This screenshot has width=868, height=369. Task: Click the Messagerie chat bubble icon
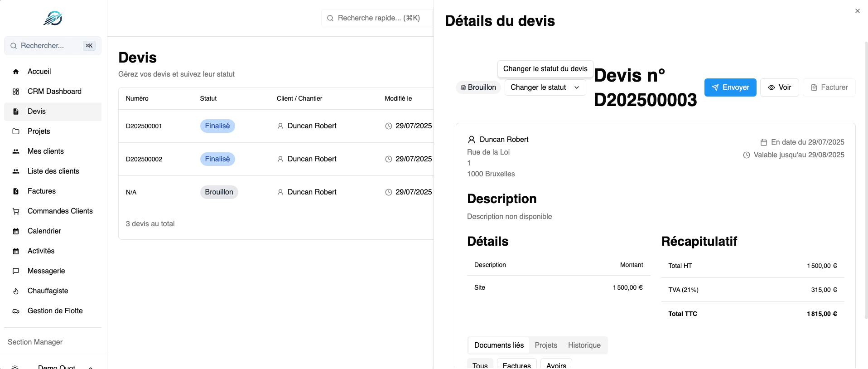click(x=16, y=271)
